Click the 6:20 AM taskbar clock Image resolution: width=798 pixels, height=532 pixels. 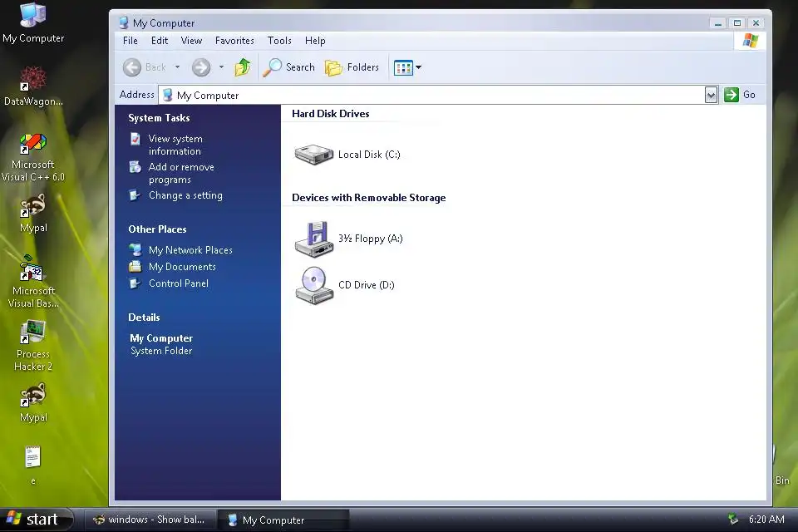(x=766, y=520)
